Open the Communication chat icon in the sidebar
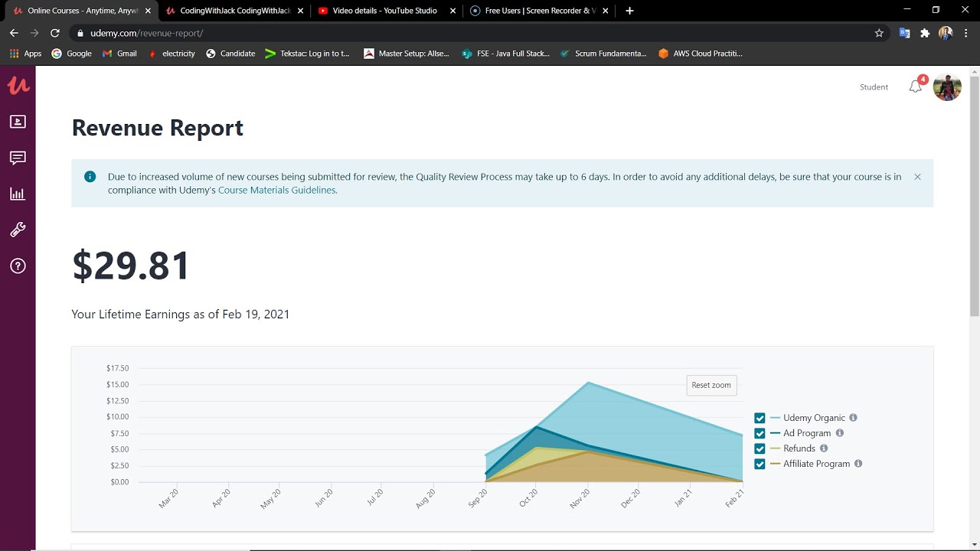 (x=18, y=158)
